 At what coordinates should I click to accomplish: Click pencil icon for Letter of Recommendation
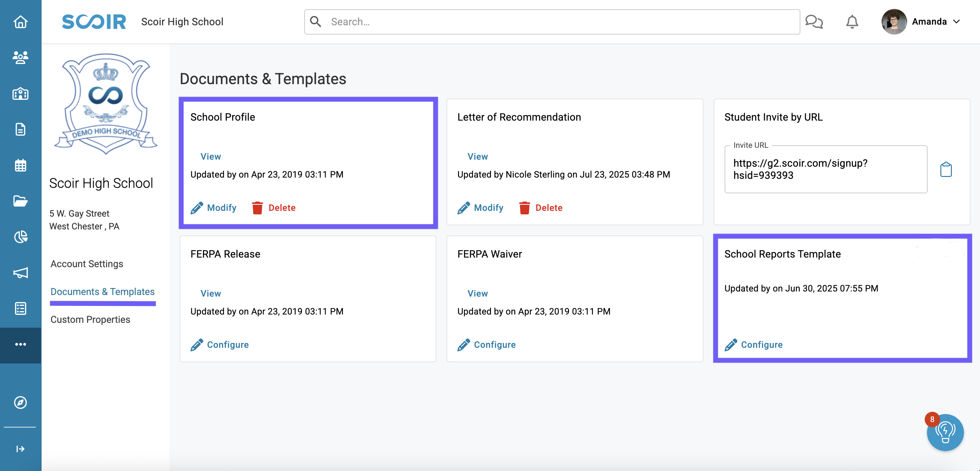pyautogui.click(x=464, y=208)
